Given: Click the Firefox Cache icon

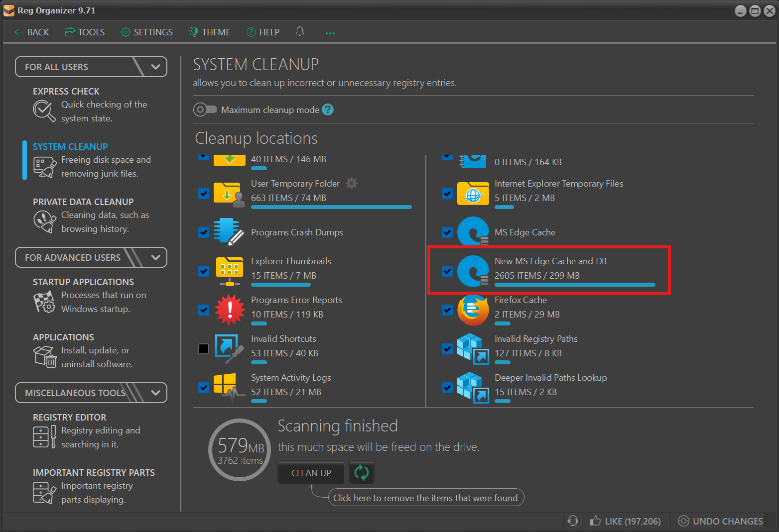Looking at the screenshot, I should (473, 310).
